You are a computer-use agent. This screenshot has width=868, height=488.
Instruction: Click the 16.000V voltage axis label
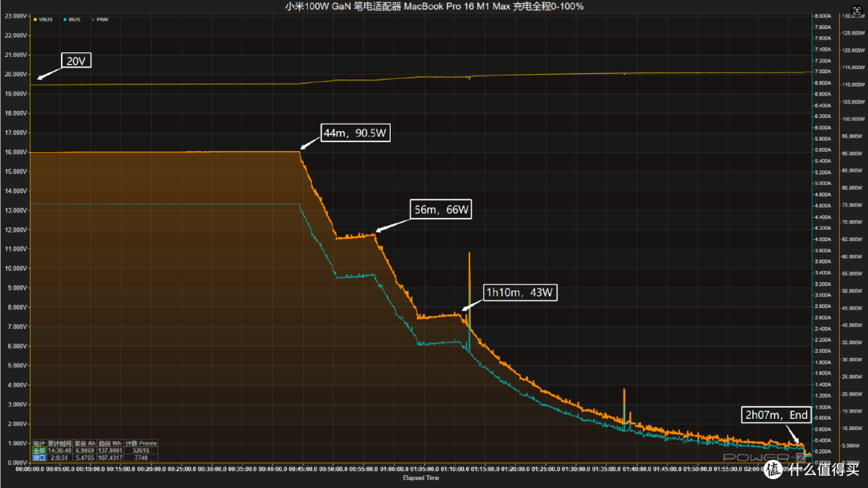[15, 152]
